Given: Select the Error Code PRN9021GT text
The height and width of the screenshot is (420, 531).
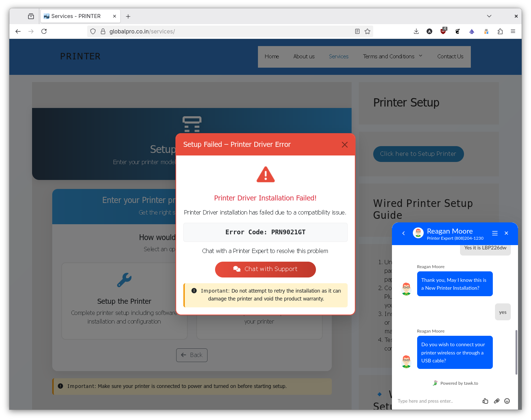Looking at the screenshot, I should coord(265,232).
